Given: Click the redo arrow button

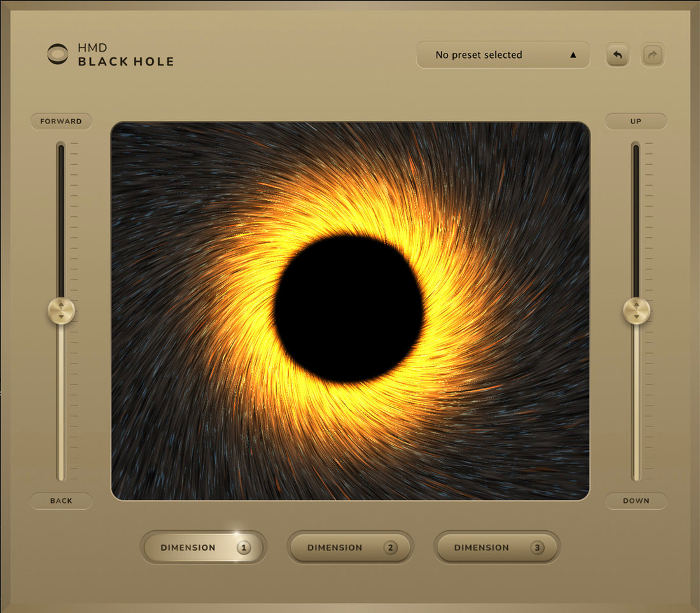Looking at the screenshot, I should [653, 55].
